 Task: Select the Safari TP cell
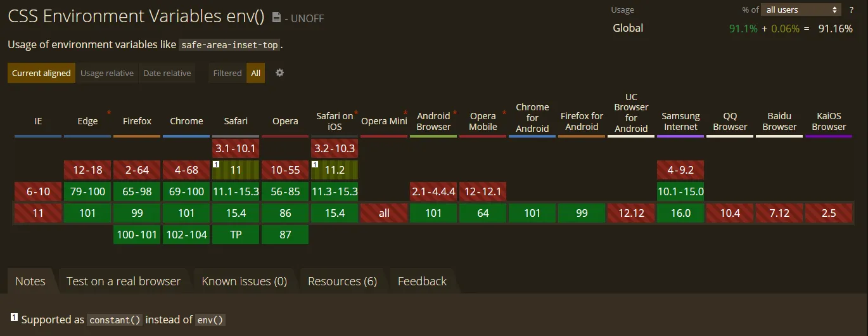[x=236, y=235]
